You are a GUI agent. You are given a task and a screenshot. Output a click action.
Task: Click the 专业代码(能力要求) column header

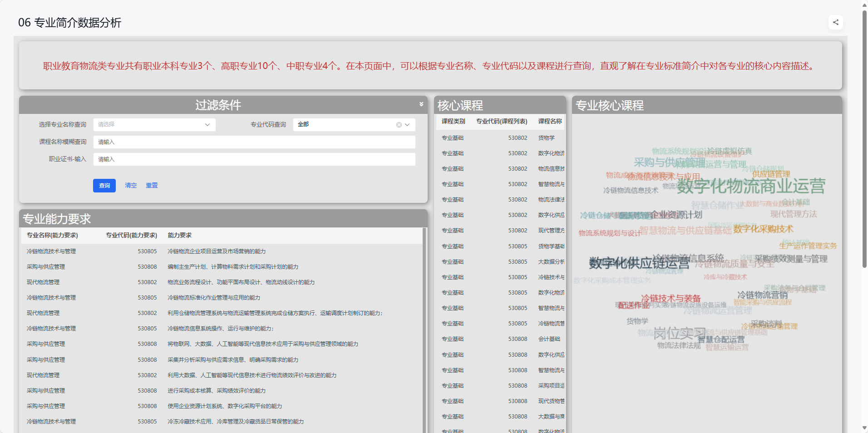pos(131,235)
